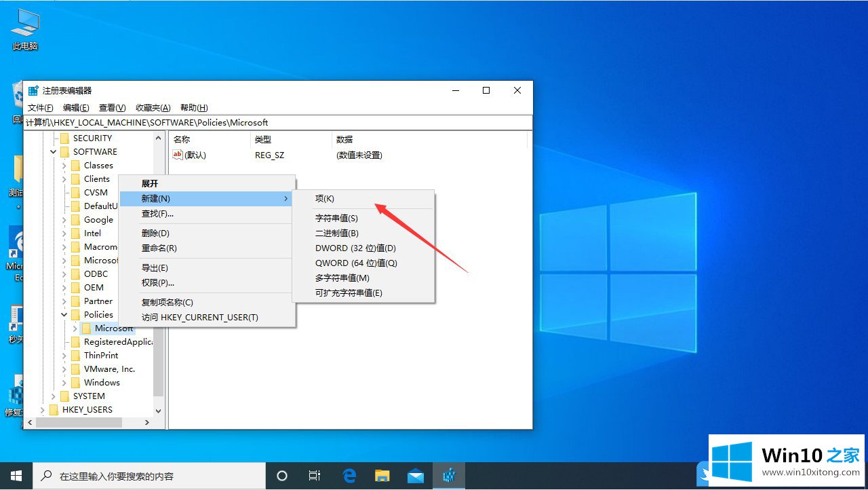
Task: Open Task View on taskbar
Action: pyautogui.click(x=315, y=476)
